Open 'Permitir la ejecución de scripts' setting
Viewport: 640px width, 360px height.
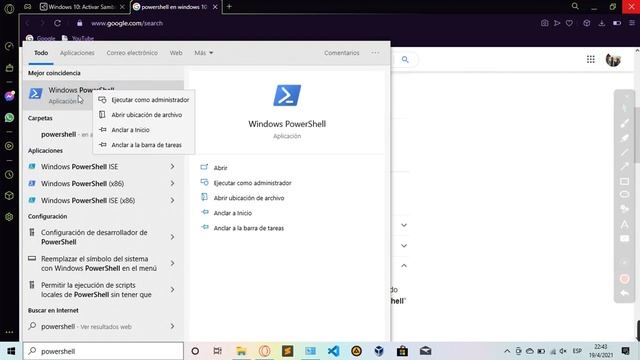(96, 290)
